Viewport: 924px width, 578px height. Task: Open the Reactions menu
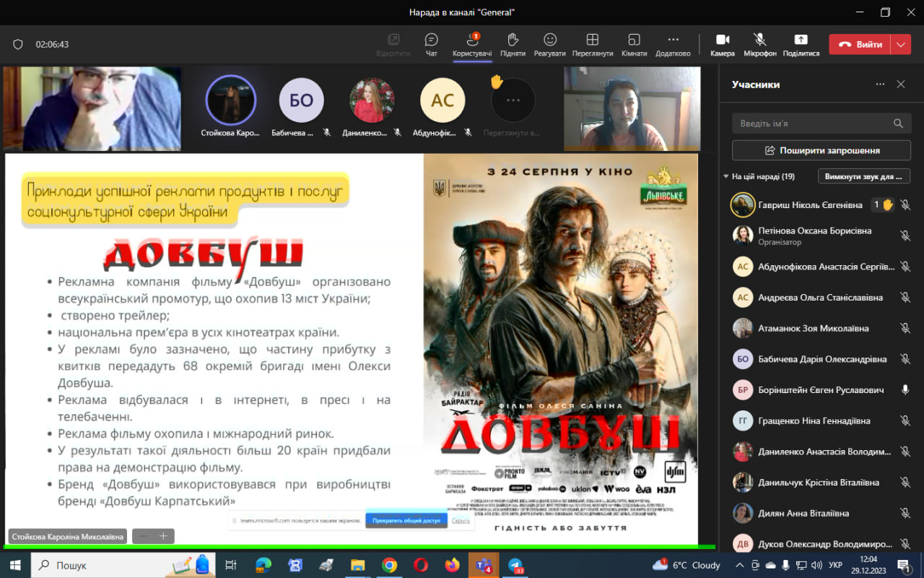click(x=550, y=43)
